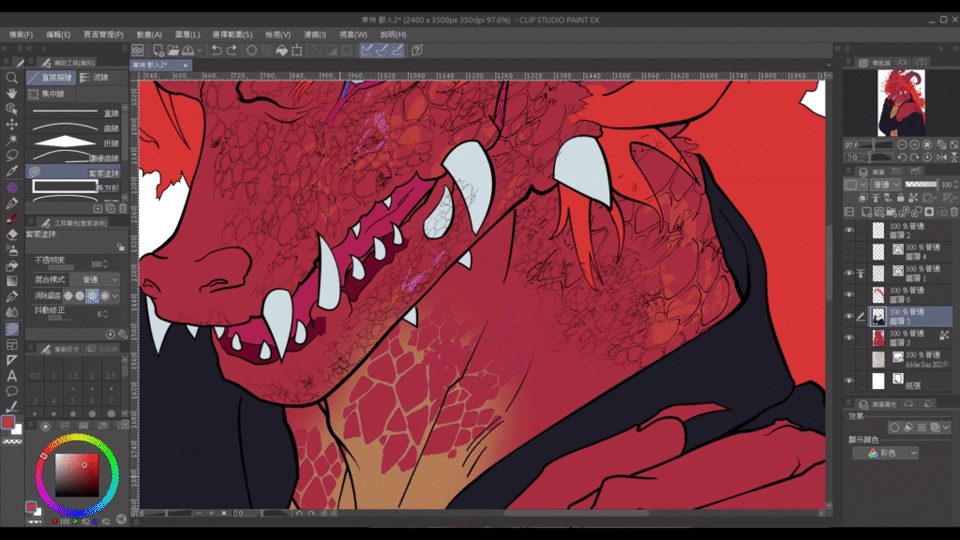
Task: Hide layer 圖層 6 via eye icon
Action: (x=849, y=294)
